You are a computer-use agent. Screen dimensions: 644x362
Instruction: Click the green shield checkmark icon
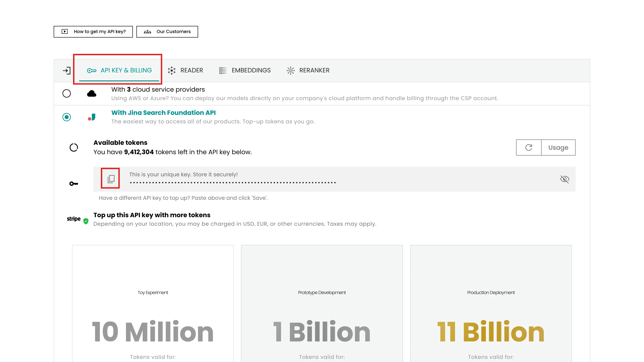86,221
